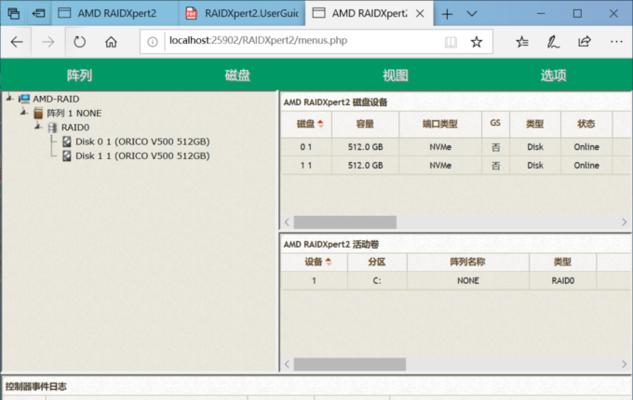The height and width of the screenshot is (400, 633).
Task: Open the share page icon
Action: click(x=585, y=42)
